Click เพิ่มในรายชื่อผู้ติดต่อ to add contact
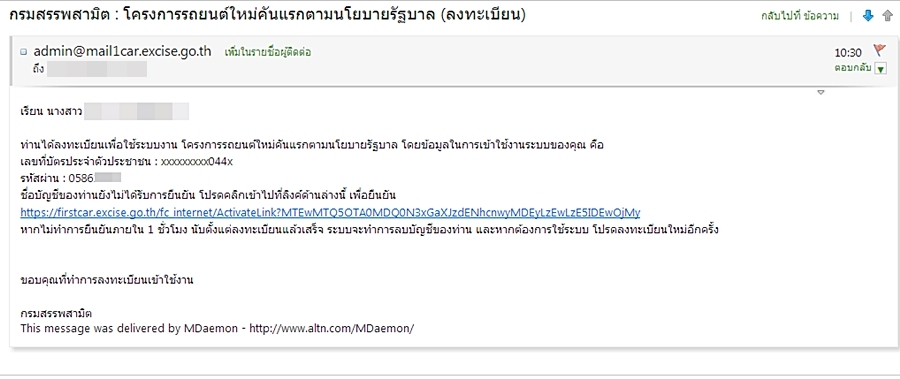The image size is (900, 379). coord(268,52)
